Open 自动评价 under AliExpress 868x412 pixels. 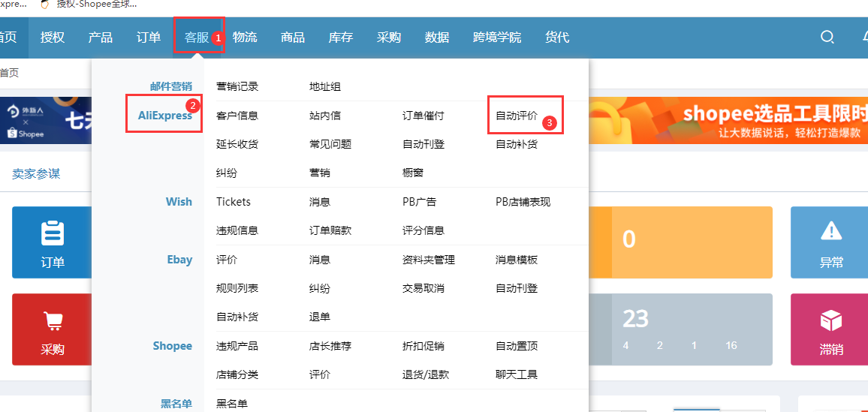point(517,116)
